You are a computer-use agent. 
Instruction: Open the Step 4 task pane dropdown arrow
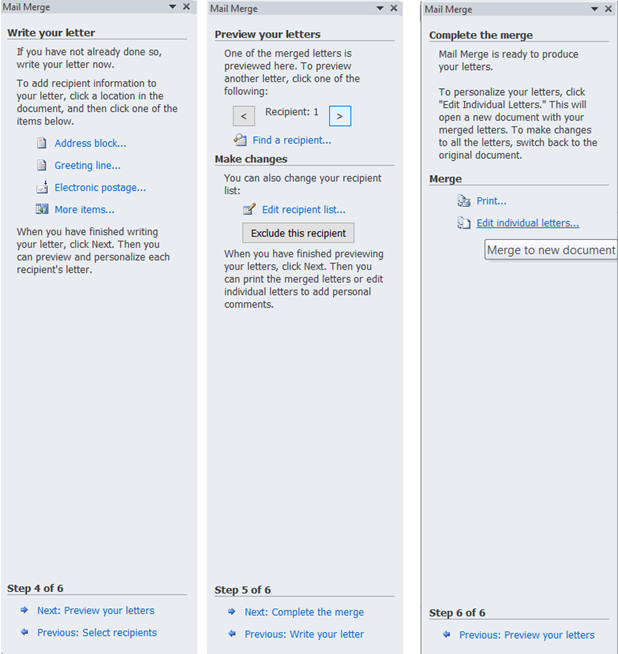(173, 7)
